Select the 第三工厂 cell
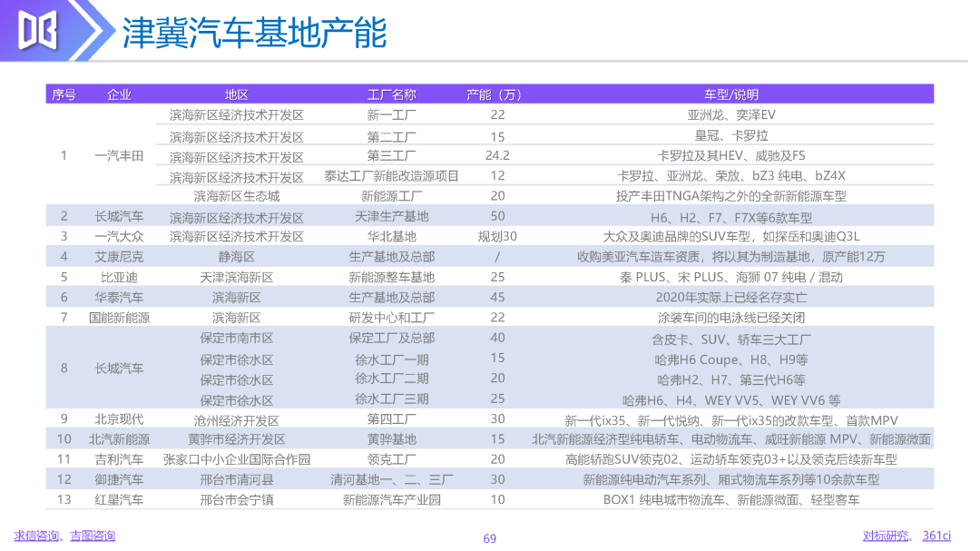This screenshot has width=980, height=551. pyautogui.click(x=391, y=156)
